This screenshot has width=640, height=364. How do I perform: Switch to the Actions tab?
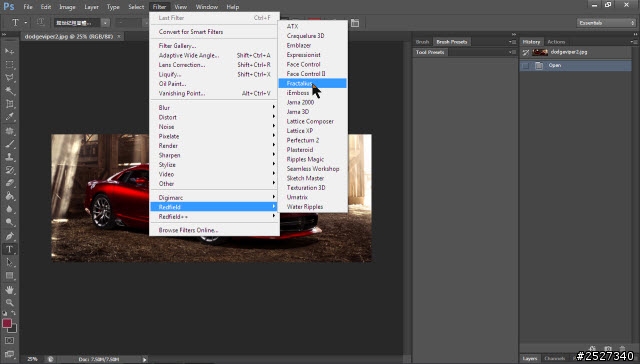tap(556, 42)
